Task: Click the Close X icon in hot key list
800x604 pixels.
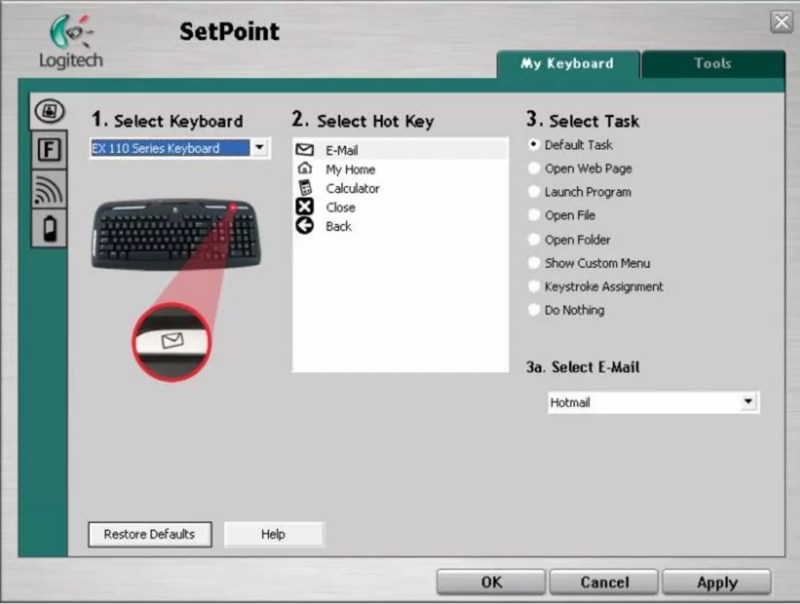Action: click(x=305, y=207)
